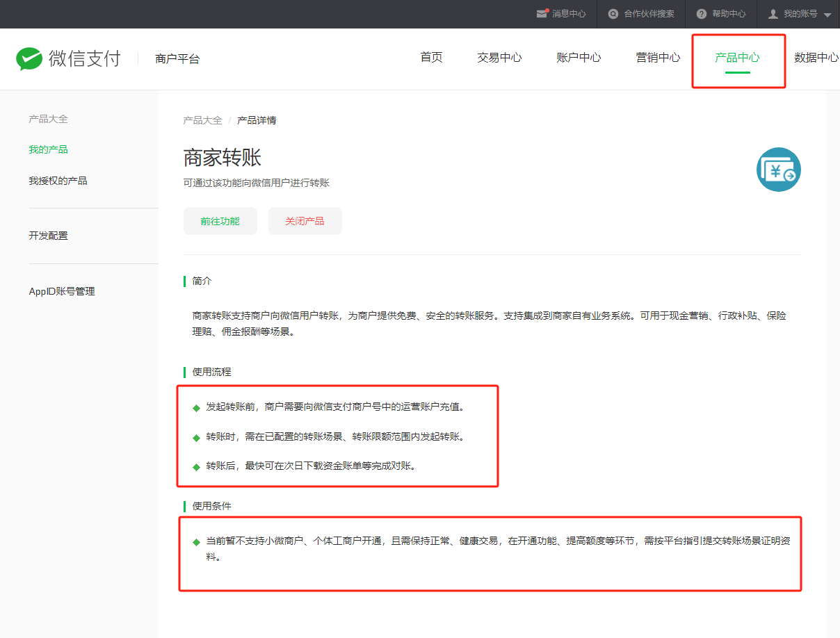Click the 使用流程 section heading
The width and height of the screenshot is (840, 638).
pyautogui.click(x=211, y=372)
